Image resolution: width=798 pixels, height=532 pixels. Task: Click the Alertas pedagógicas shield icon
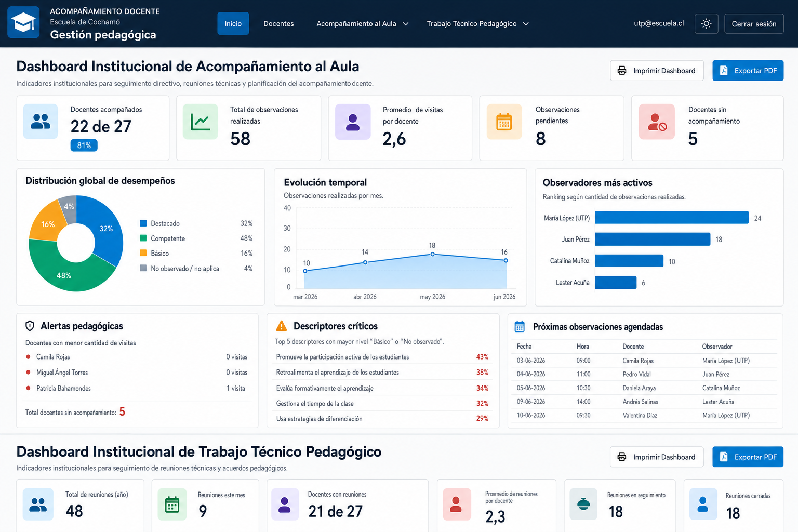[30, 326]
